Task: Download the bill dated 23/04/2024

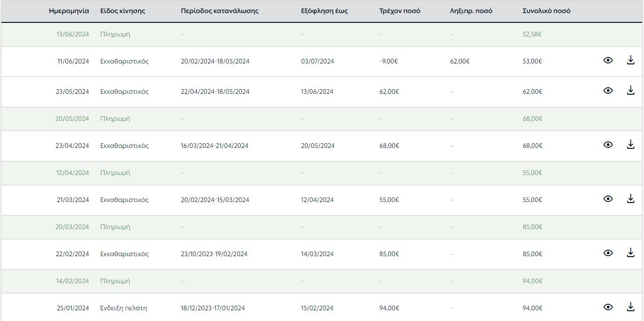Action: click(630, 145)
